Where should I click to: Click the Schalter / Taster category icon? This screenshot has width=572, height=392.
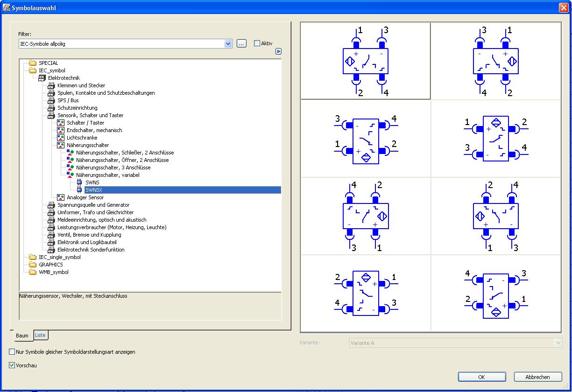[x=60, y=123]
